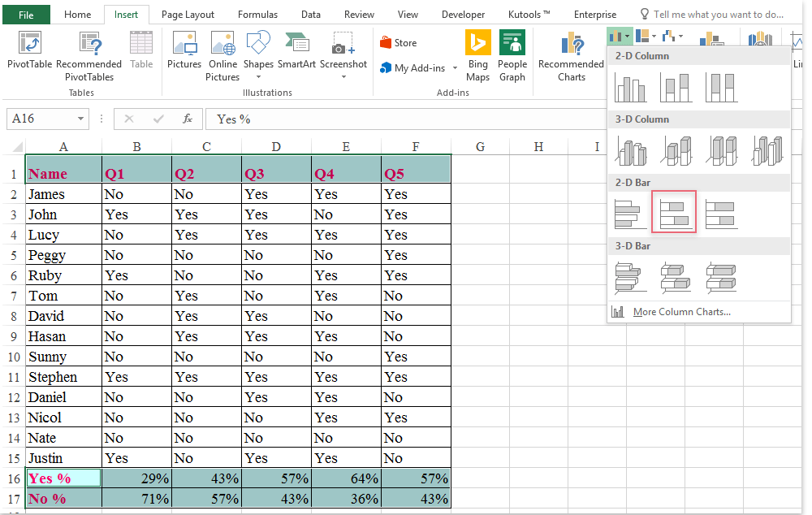This screenshot has height=515, width=812.
Task: Open the Kutools menu tab
Action: point(527,14)
